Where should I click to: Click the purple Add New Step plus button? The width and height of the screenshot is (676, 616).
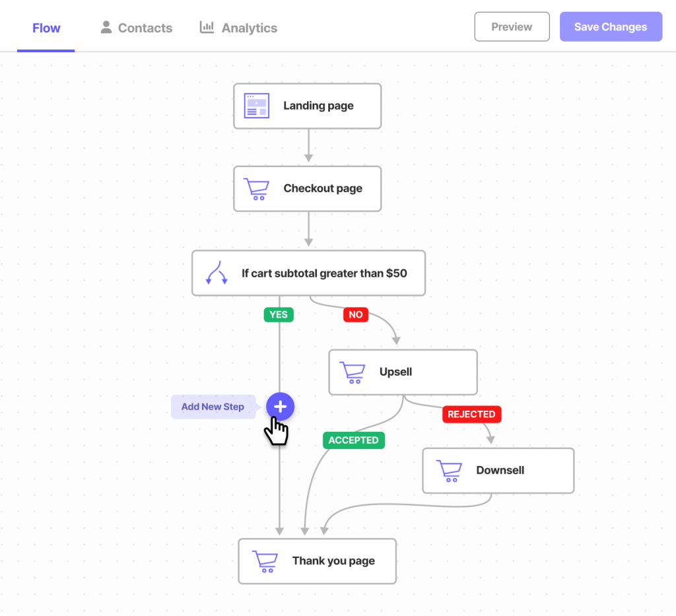tap(280, 407)
